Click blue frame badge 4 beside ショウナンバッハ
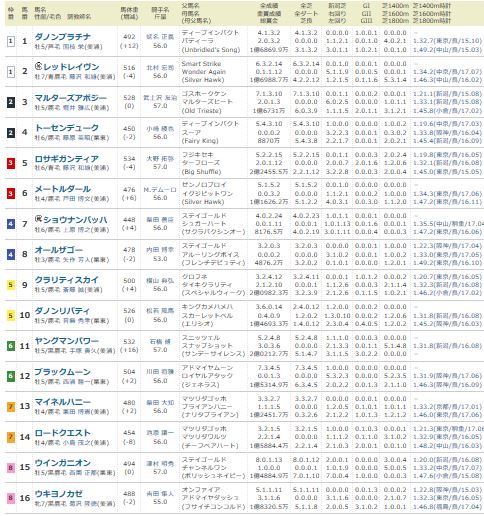The image size is (484, 516). tap(11, 224)
